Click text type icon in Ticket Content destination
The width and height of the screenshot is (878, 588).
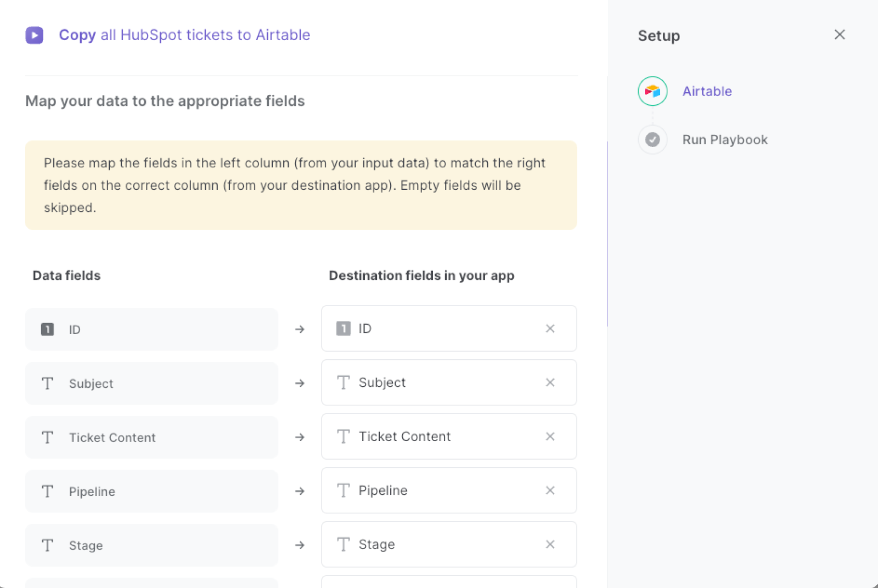coord(344,436)
